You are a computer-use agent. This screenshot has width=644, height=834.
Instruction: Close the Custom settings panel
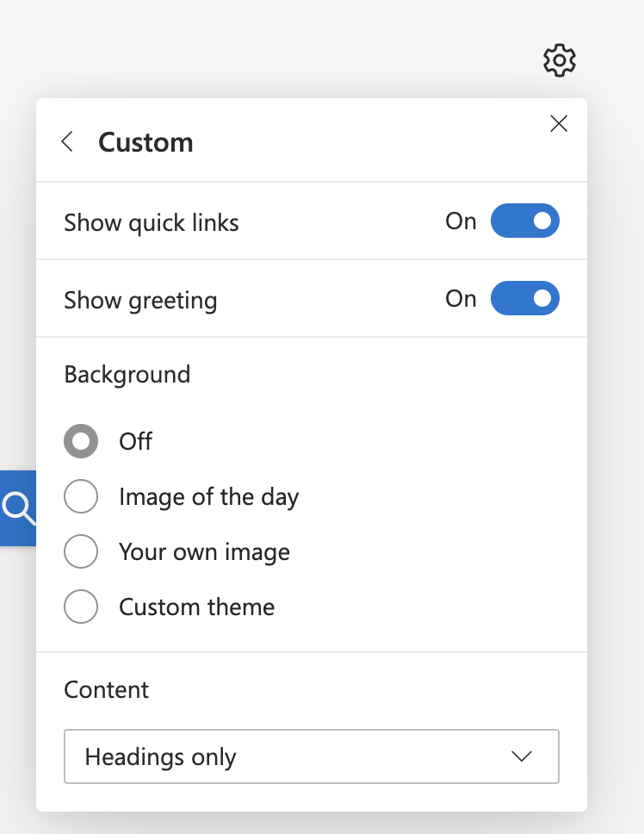click(x=559, y=123)
